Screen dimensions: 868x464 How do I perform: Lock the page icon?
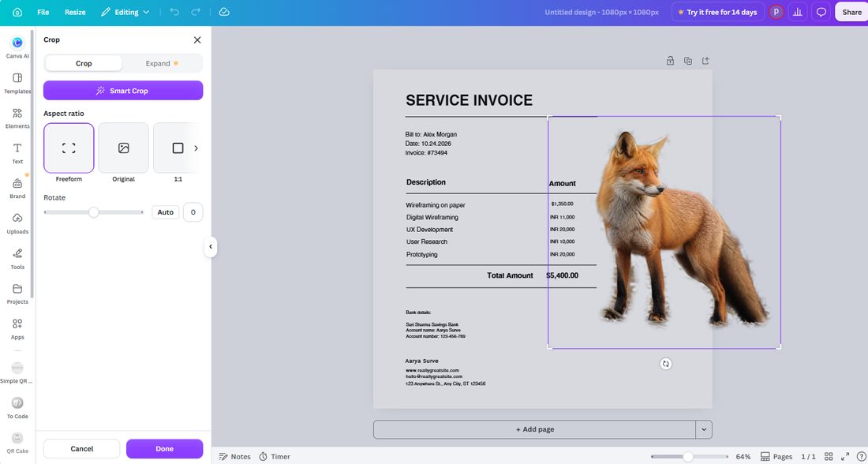click(671, 61)
